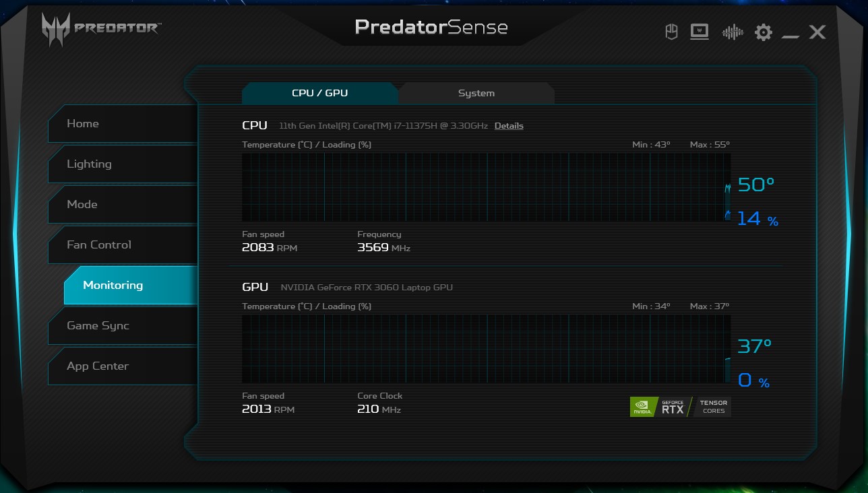Click the Tensor Cores badge

click(713, 407)
